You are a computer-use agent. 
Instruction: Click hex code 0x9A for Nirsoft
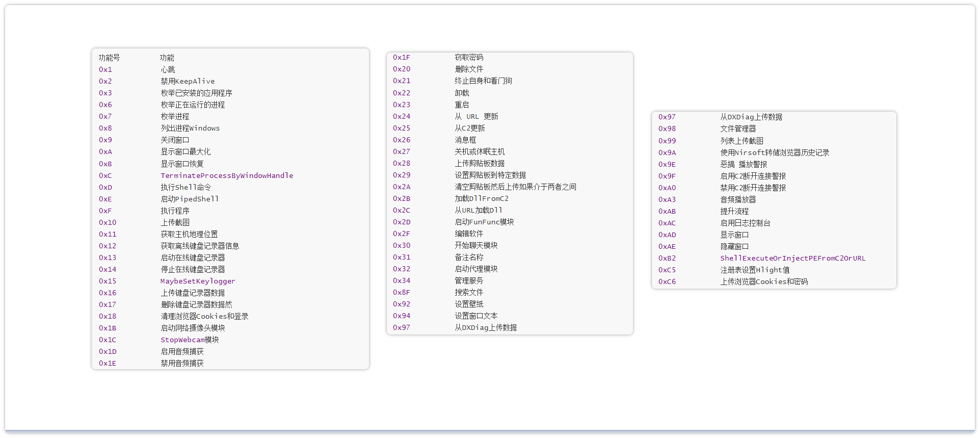click(667, 152)
